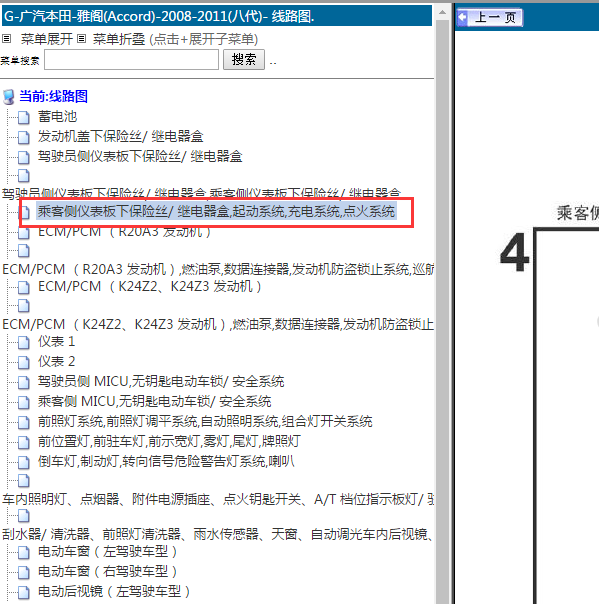Open 倒车灯,制动灯,转向信号危险警告灯系统,喇叭 entry

click(166, 462)
